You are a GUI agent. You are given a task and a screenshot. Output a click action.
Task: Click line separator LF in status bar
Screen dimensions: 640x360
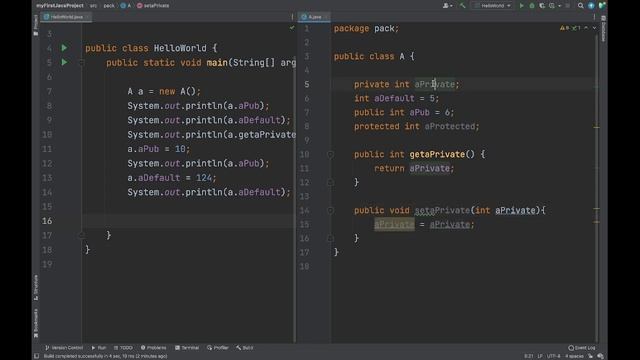coord(540,356)
